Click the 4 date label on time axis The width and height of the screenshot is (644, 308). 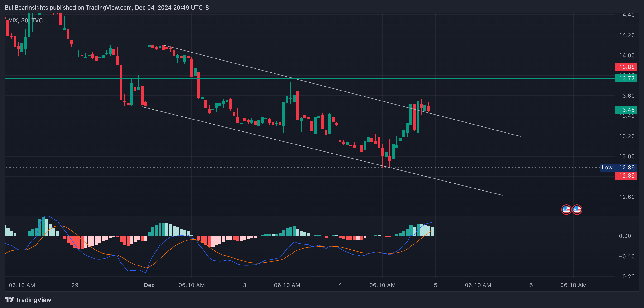pos(340,285)
